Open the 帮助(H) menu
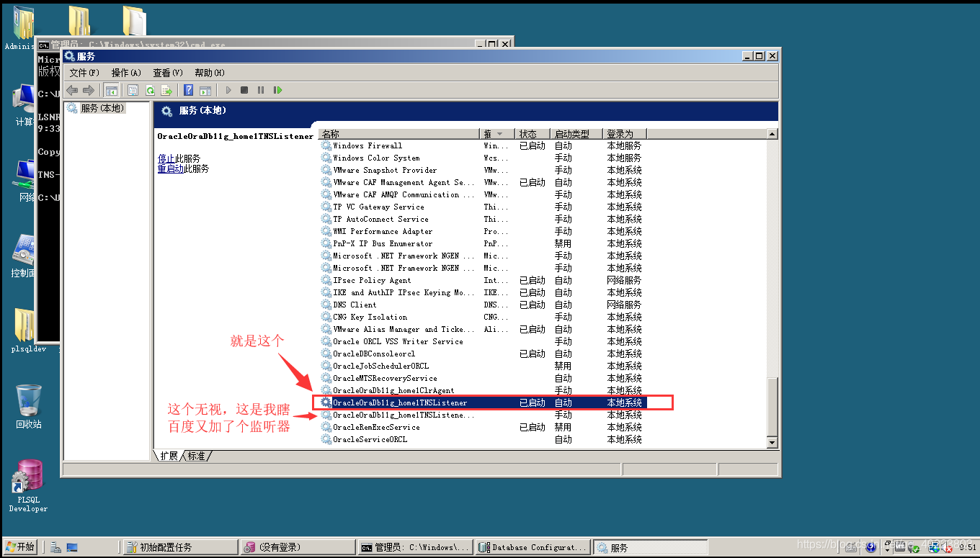Viewport: 980px width, 558px height. click(x=210, y=73)
